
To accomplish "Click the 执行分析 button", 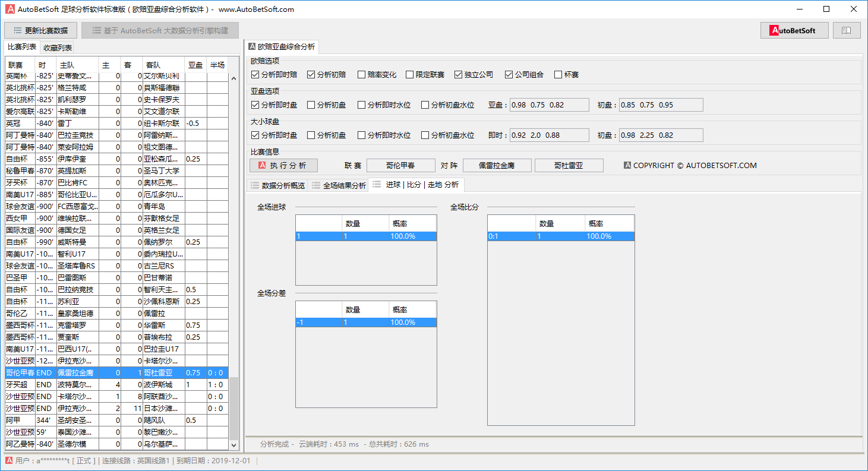I will pos(283,166).
